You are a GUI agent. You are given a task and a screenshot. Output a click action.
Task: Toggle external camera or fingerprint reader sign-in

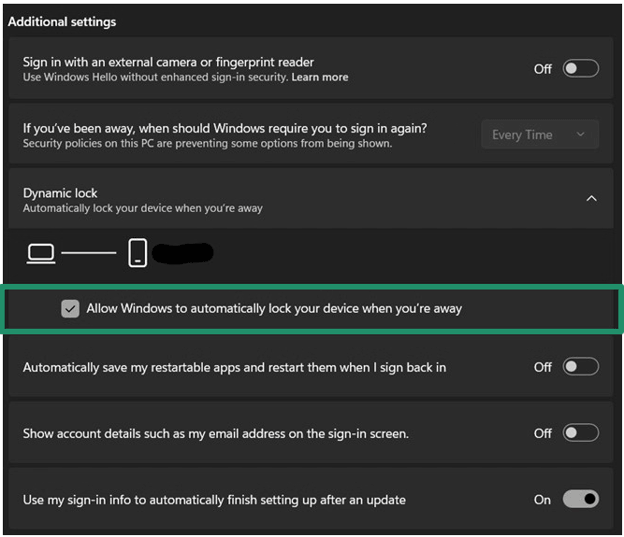click(580, 68)
